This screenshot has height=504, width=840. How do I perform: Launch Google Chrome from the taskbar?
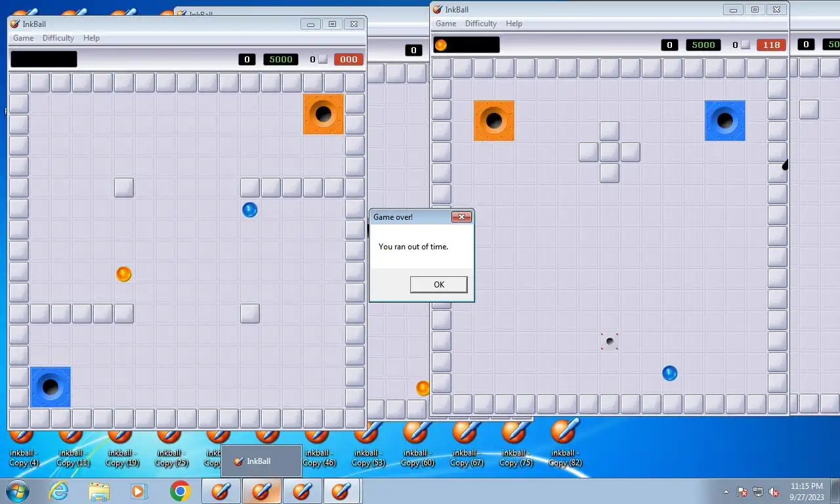tap(180, 491)
